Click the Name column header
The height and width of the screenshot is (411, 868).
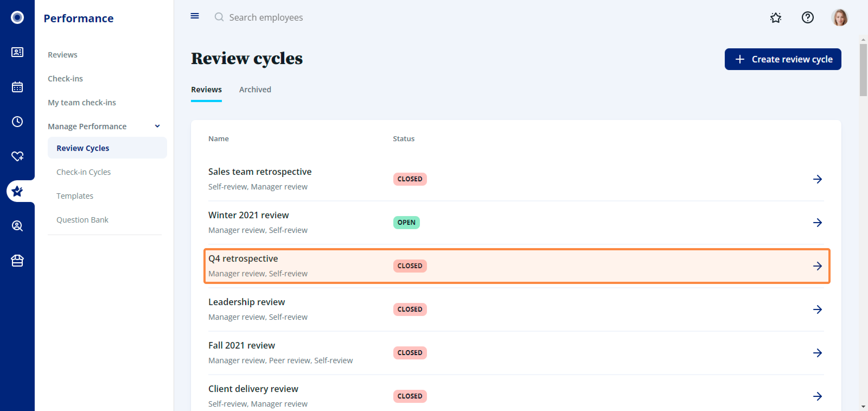218,138
